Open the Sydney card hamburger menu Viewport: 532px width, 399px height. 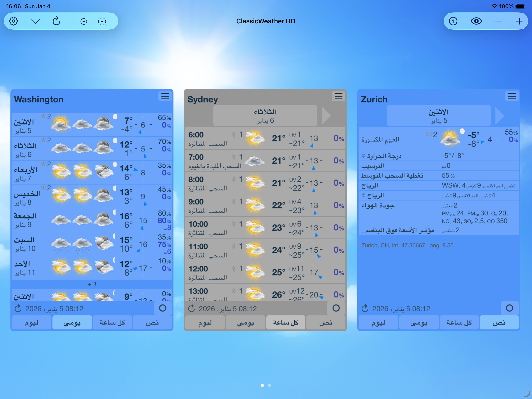pyautogui.click(x=339, y=96)
